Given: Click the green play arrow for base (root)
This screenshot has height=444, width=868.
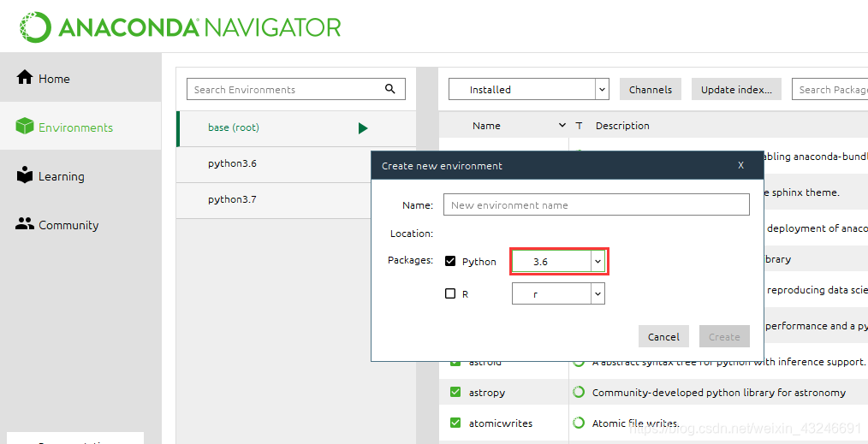Looking at the screenshot, I should click(363, 128).
